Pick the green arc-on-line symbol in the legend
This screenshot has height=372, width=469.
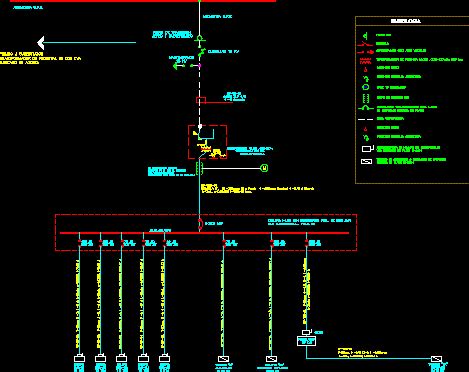point(366,108)
